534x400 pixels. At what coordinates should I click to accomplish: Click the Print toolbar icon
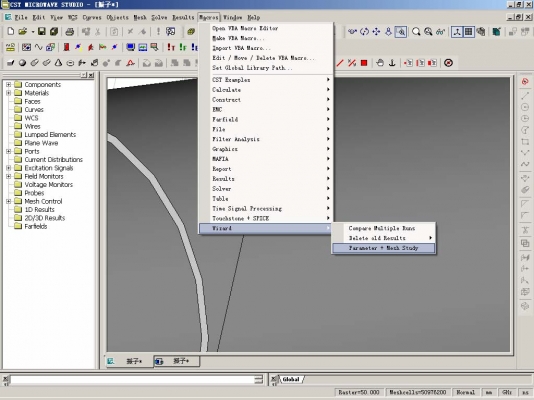(69, 32)
